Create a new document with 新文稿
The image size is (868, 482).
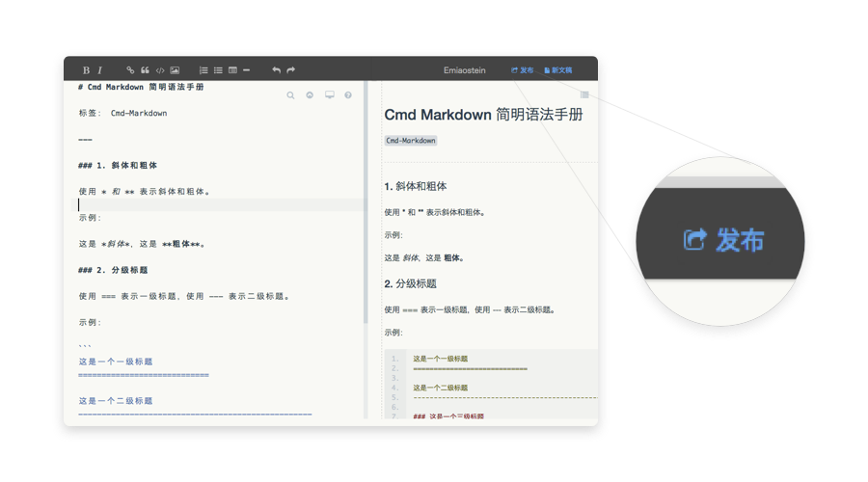coord(558,70)
